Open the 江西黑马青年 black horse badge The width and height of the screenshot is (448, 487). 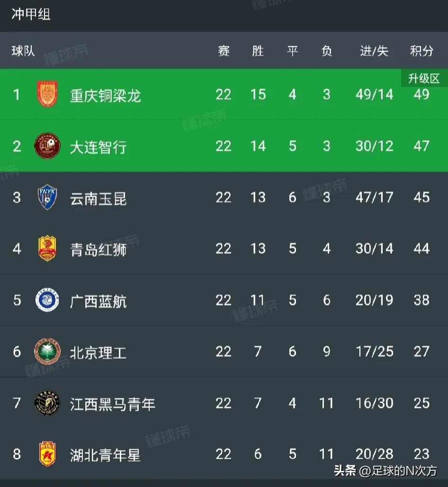47,403
